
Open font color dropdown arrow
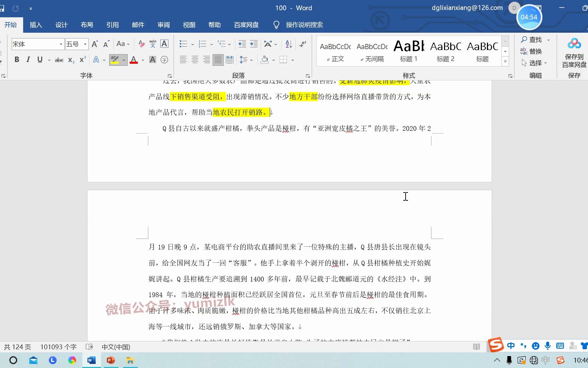(143, 60)
